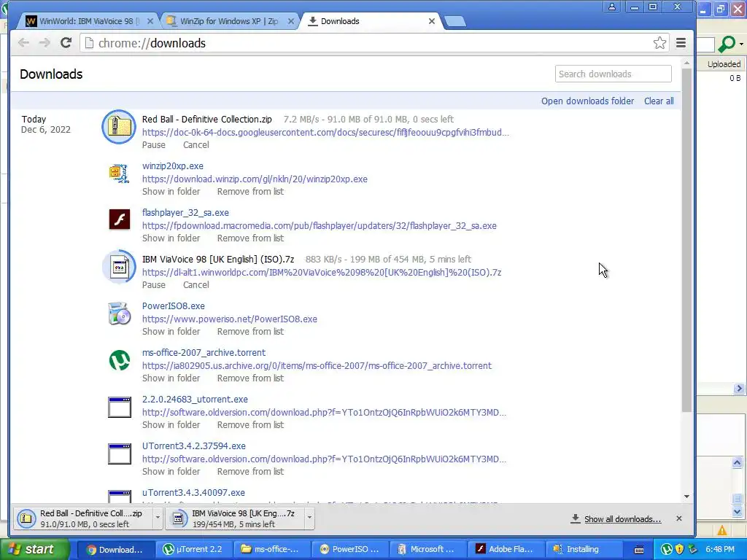Click the winzip download URL link

point(255,179)
